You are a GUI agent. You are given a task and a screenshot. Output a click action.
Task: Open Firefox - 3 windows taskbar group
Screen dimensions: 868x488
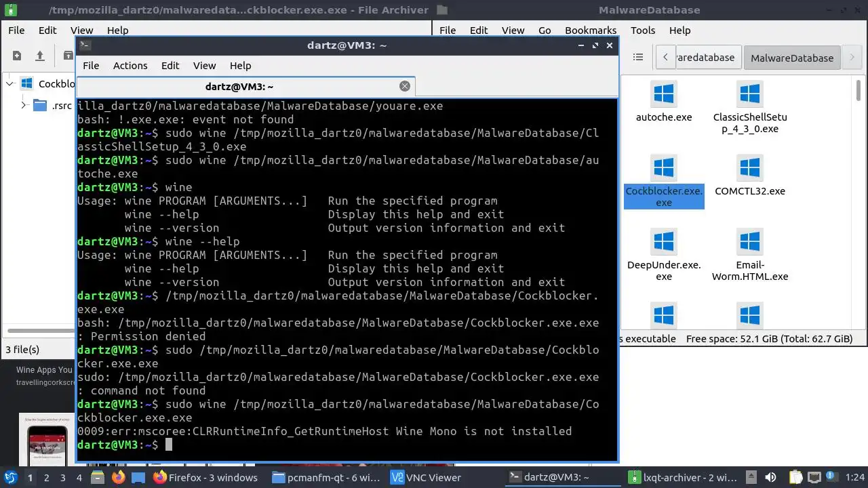(207, 478)
